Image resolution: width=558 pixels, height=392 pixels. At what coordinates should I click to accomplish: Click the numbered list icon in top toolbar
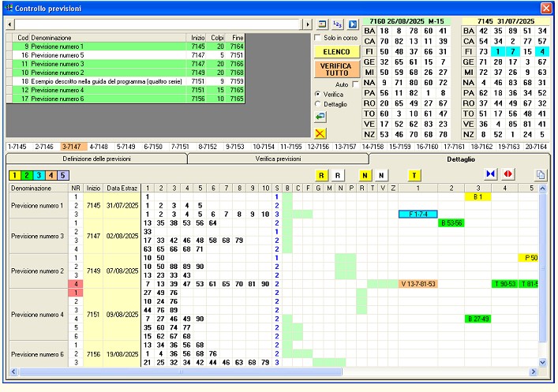coord(338,24)
